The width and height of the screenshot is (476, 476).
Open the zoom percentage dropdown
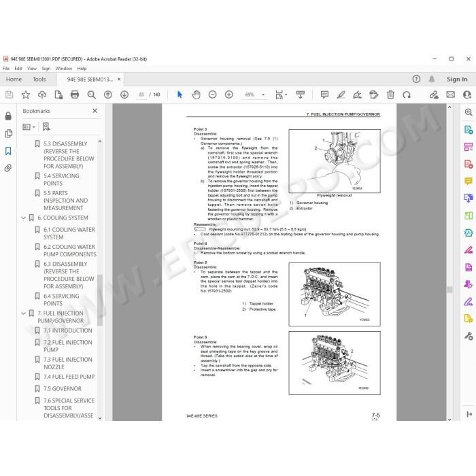pyautogui.click(x=263, y=95)
